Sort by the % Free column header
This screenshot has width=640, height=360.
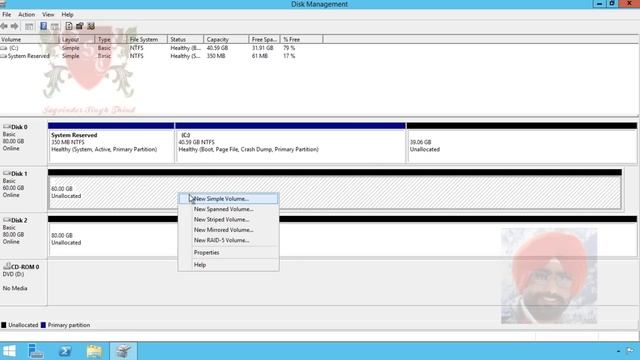[x=302, y=40]
